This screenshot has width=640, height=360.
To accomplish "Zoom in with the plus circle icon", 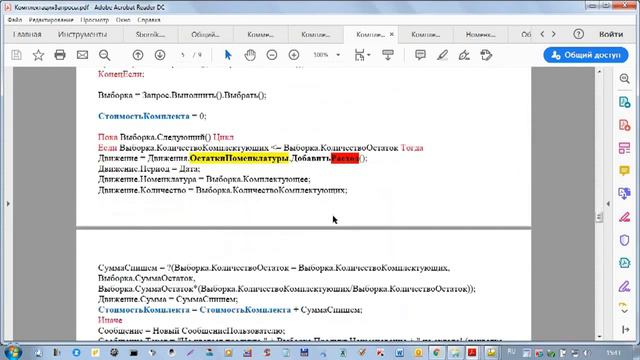I will 294,55.
